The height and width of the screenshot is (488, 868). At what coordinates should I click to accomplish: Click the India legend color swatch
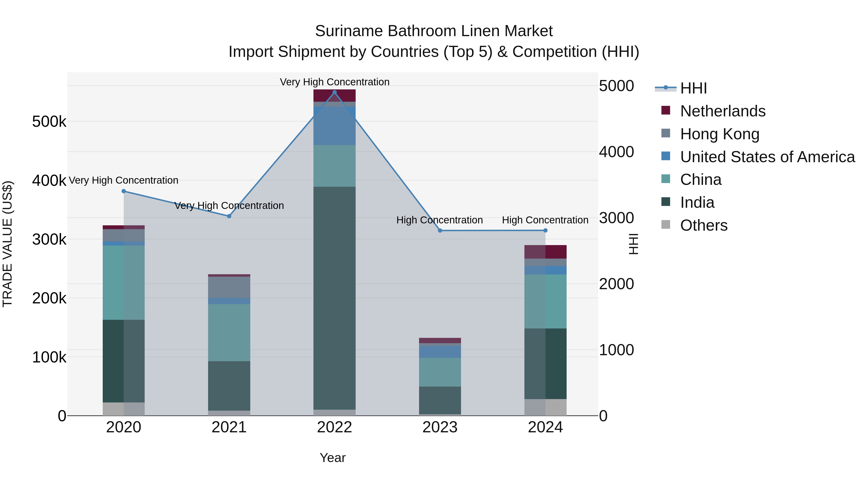point(665,202)
